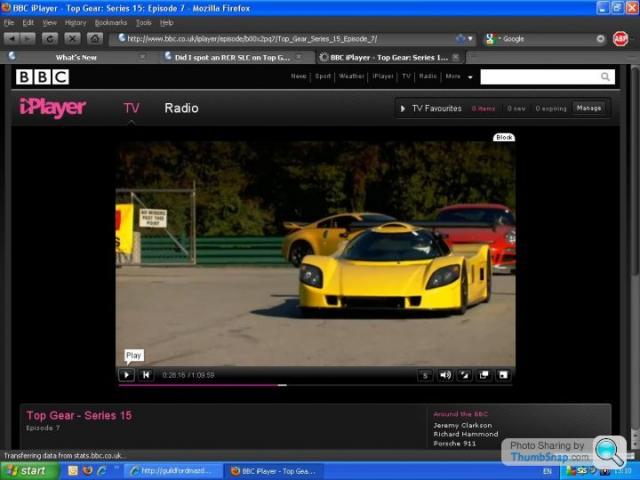This screenshot has width=640, height=480.
Task: Open the Radio link in BBC header
Action: point(428,76)
